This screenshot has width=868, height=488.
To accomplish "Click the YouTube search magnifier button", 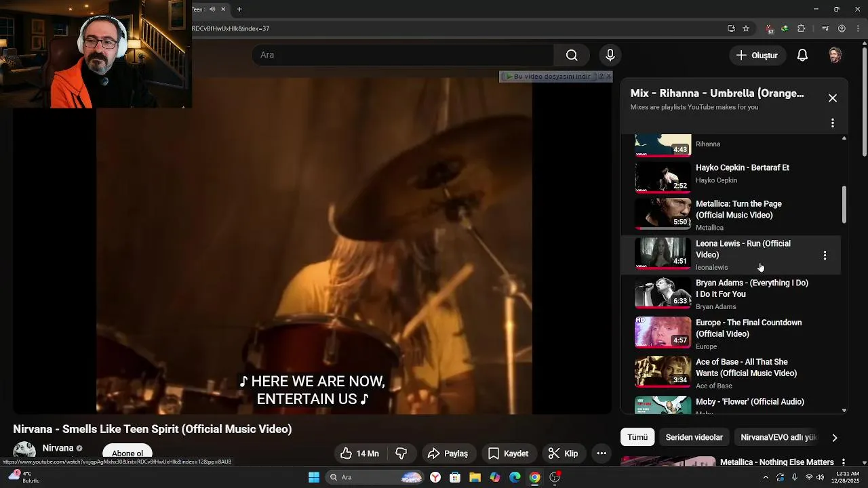I will coord(572,55).
